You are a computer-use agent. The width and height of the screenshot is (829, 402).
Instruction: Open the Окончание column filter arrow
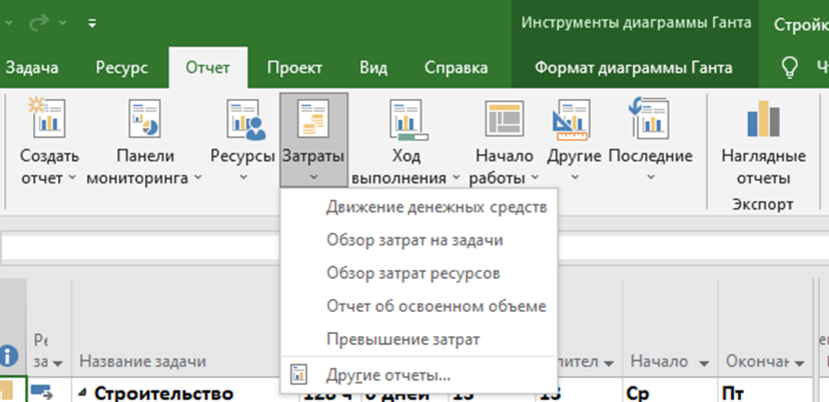[799, 363]
